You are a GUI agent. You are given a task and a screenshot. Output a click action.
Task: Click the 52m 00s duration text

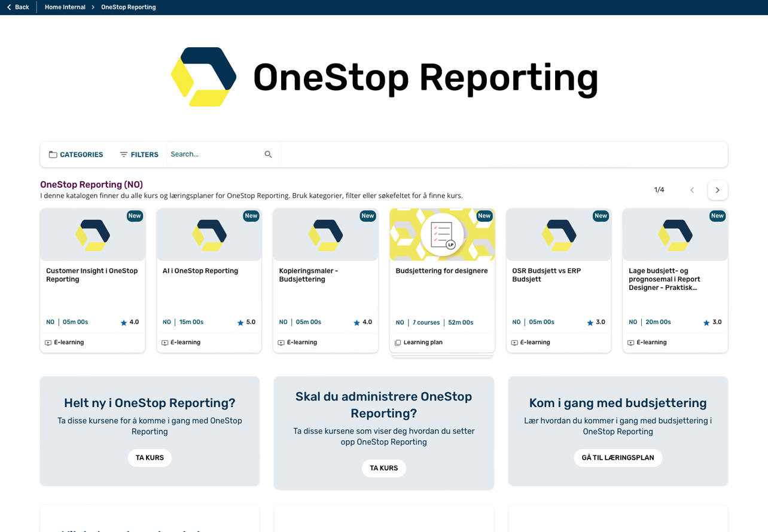(461, 323)
